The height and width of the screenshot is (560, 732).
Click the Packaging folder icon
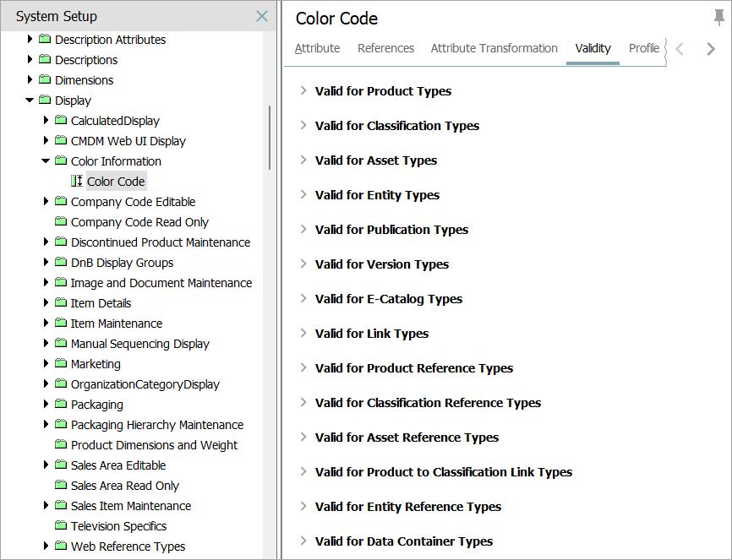tap(61, 404)
